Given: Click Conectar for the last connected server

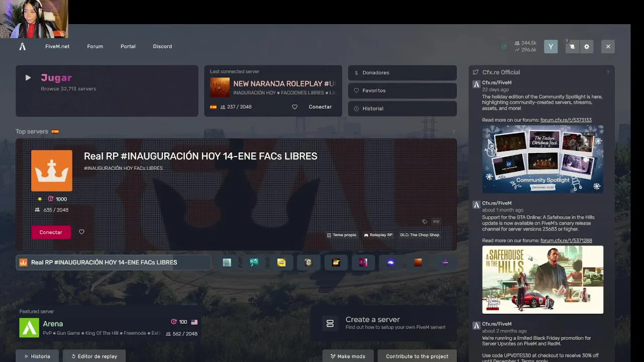Looking at the screenshot, I should coord(320,107).
